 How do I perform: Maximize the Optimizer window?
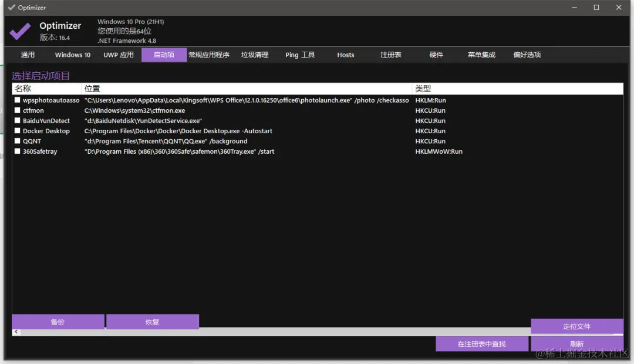pos(596,7)
